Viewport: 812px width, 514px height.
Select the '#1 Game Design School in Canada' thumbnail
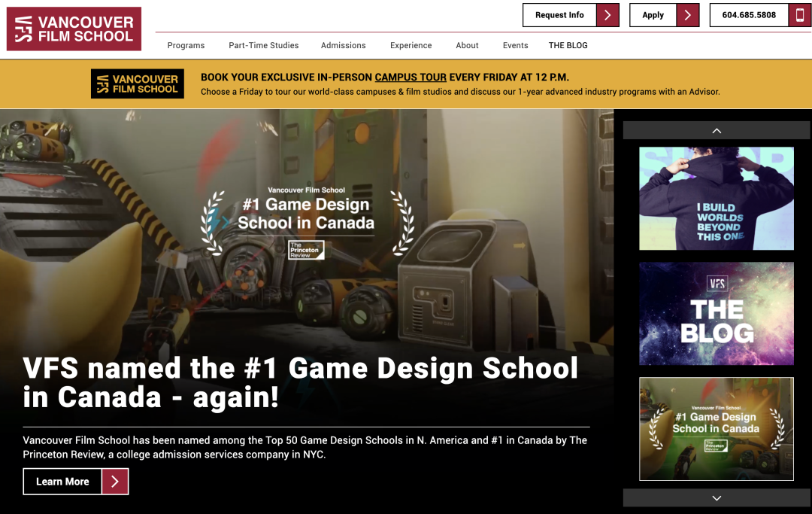[717, 428]
